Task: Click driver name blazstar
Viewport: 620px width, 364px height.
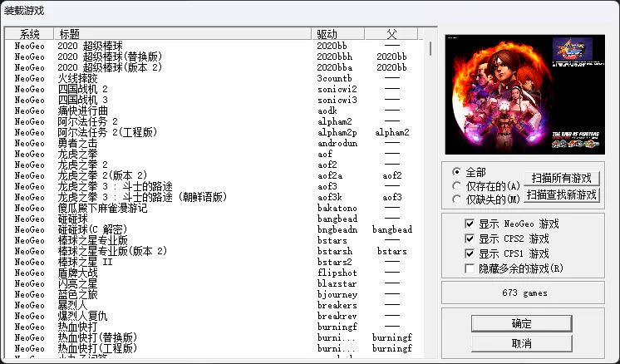Action: click(x=337, y=283)
